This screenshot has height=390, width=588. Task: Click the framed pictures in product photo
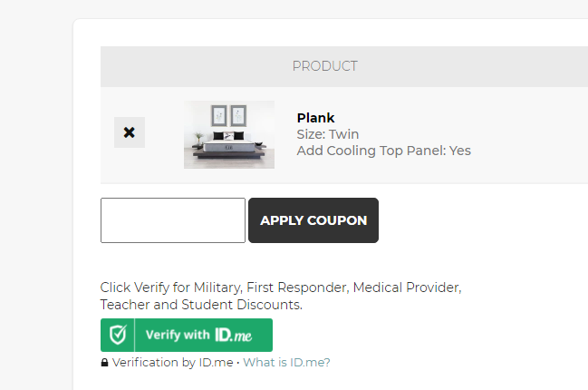point(228,115)
